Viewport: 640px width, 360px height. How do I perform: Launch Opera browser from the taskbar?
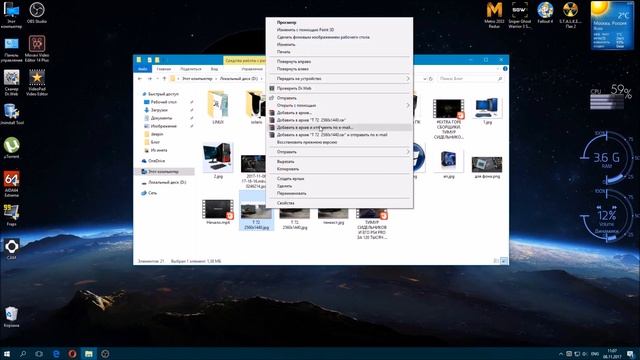(72, 354)
